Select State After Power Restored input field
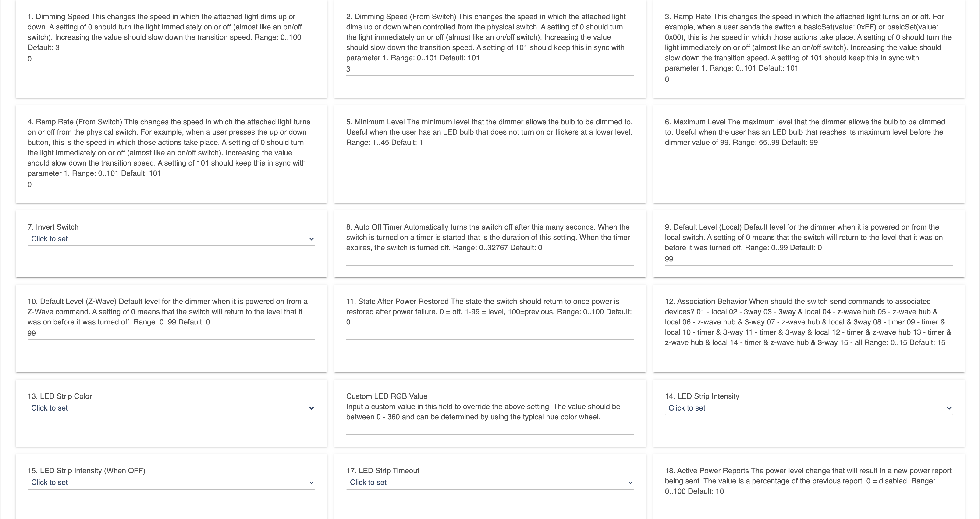The image size is (980, 519). [x=490, y=334]
